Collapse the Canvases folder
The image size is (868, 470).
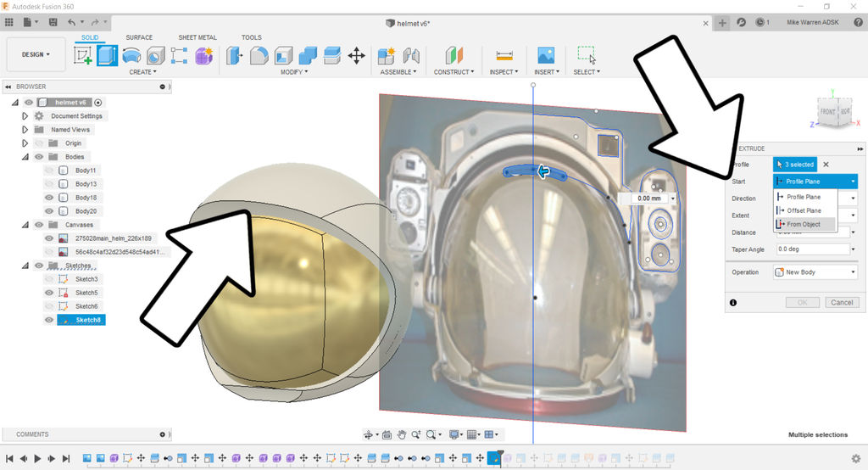[x=25, y=225]
